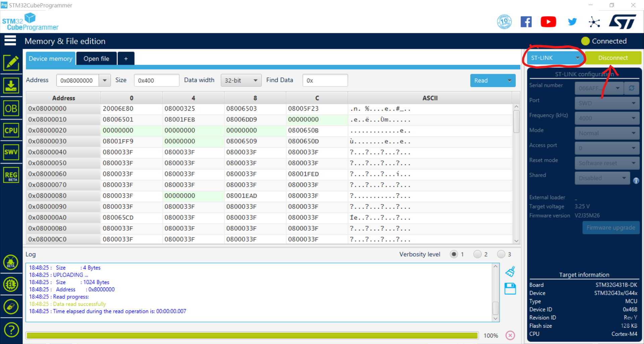Screen dimensions: 644x344
Task: Expand the Read button dropdown arrow
Action: tap(509, 80)
